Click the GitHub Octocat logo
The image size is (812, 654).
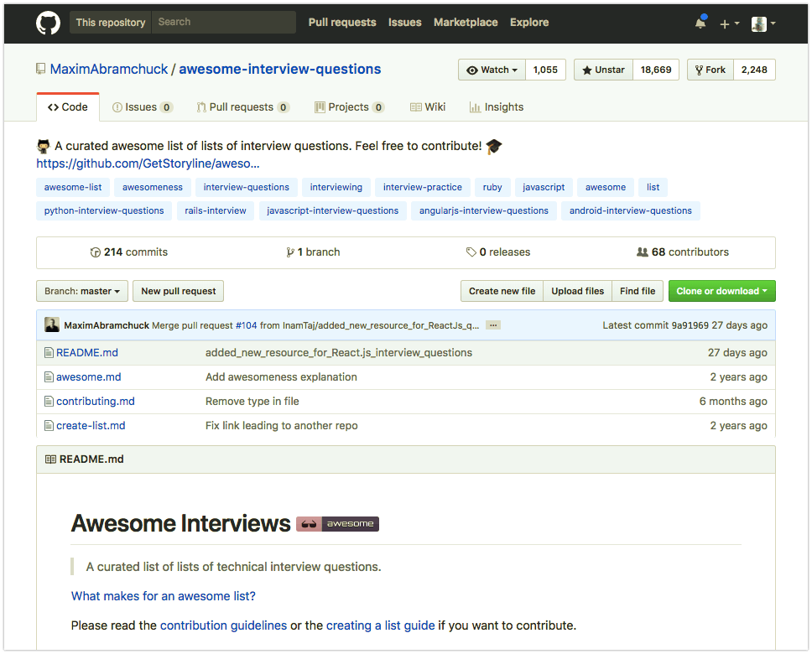48,23
